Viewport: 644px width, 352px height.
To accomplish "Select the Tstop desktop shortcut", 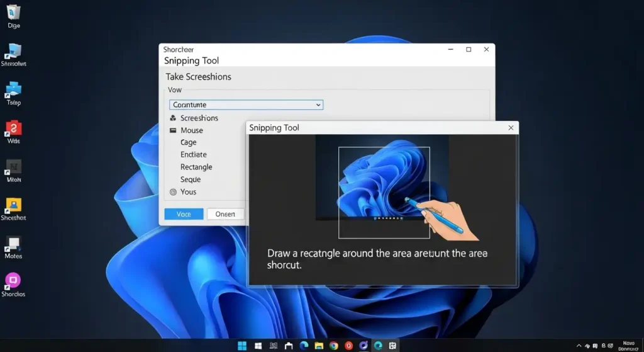I will point(14,93).
